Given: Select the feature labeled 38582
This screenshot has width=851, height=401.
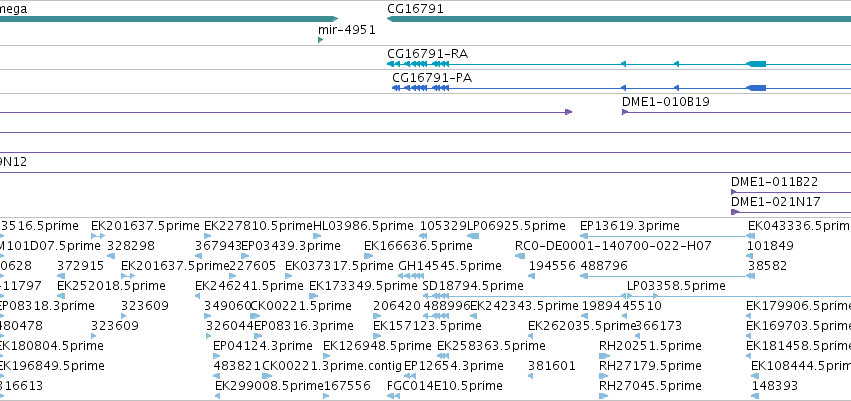Looking at the screenshot, I should coord(767,266).
